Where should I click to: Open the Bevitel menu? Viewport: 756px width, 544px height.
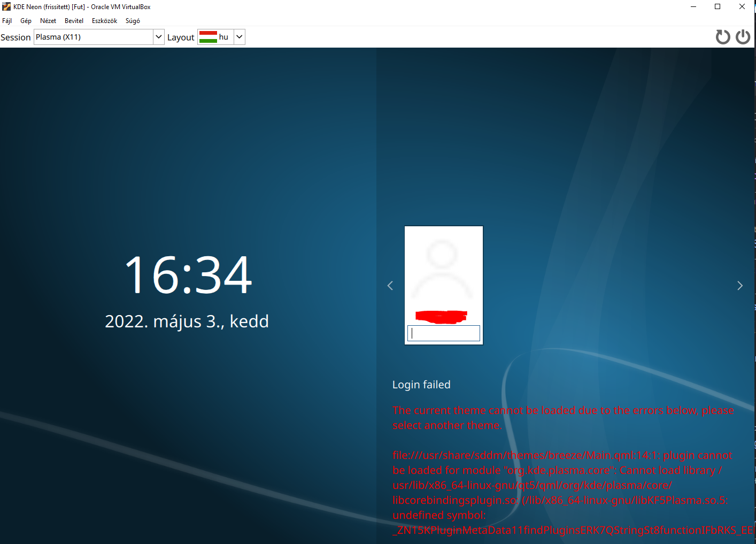point(74,21)
